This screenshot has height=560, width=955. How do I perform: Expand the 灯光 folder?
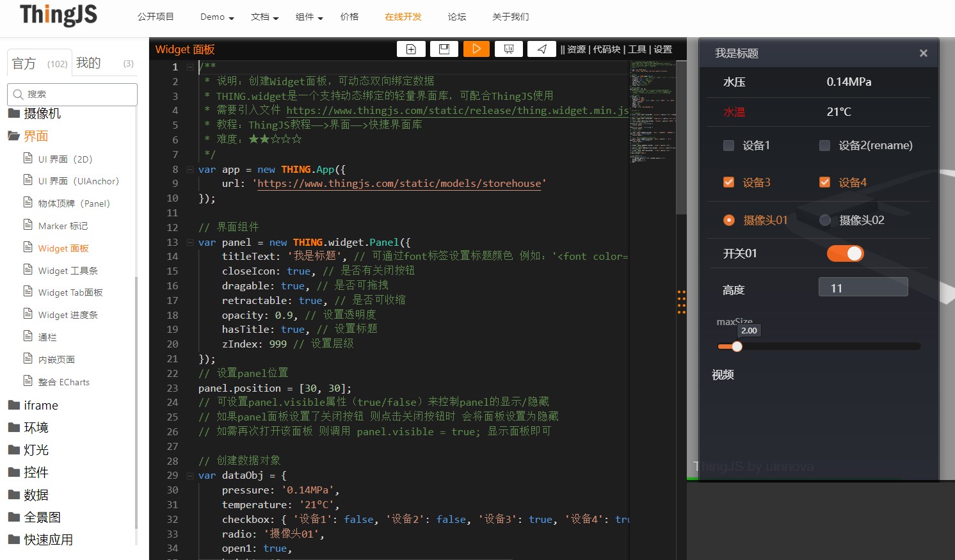click(28, 450)
